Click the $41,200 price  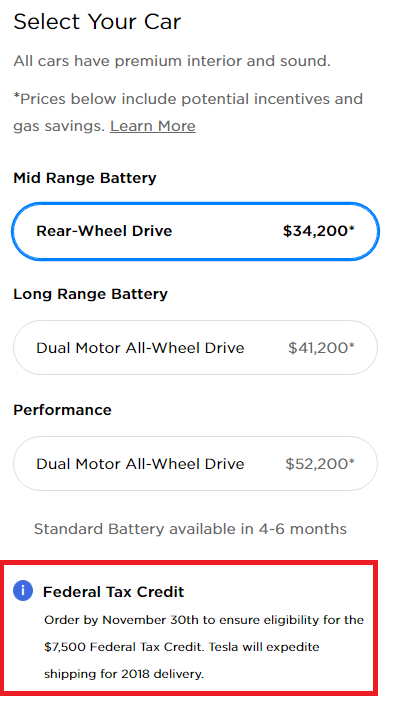(321, 348)
